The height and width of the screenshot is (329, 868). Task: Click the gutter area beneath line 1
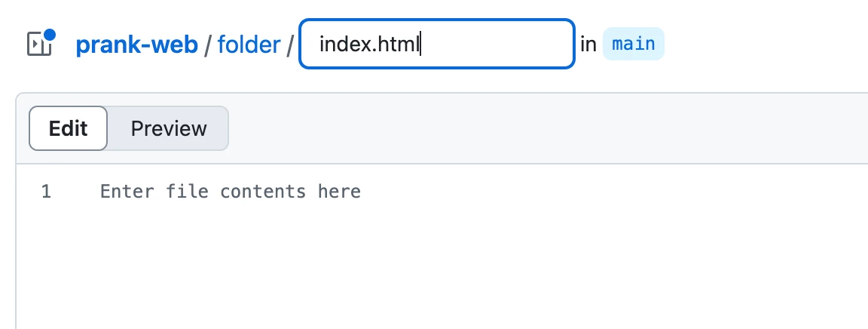pyautogui.click(x=46, y=257)
